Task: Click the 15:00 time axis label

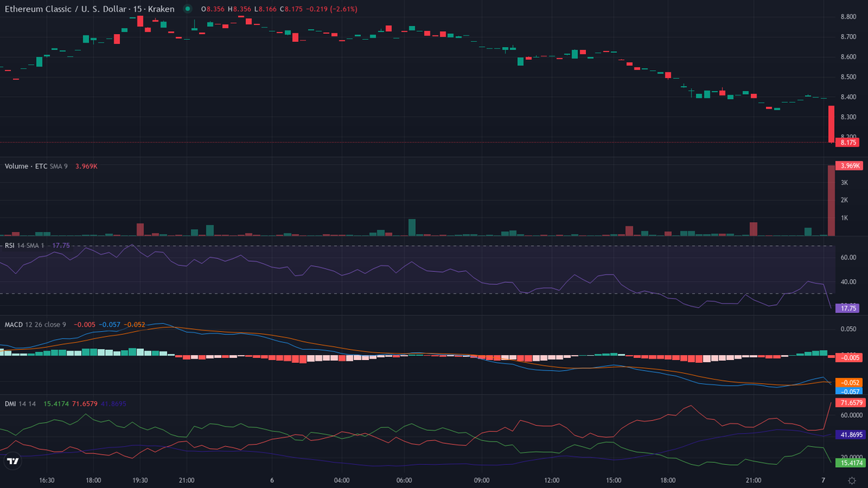Action: (x=614, y=480)
